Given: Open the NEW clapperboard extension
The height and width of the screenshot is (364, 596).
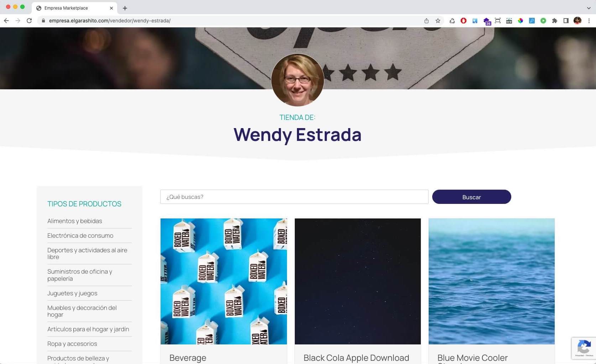Looking at the screenshot, I should (x=509, y=21).
